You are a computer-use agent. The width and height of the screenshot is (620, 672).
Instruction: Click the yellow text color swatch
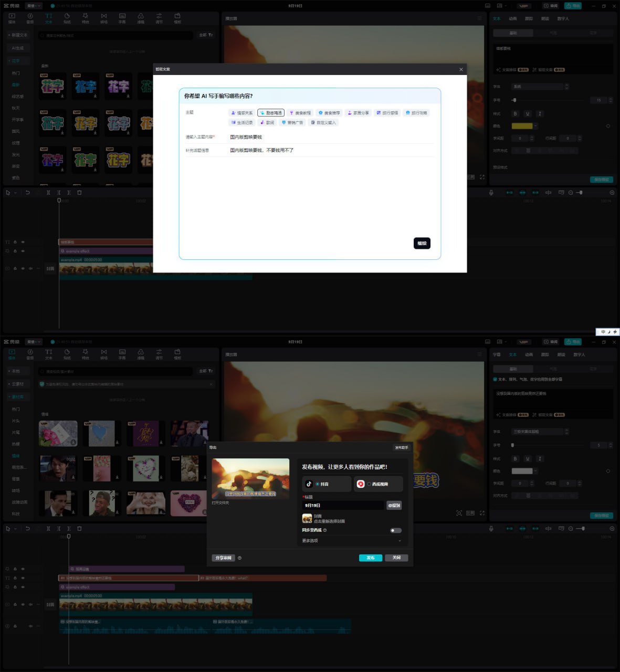[x=522, y=126]
